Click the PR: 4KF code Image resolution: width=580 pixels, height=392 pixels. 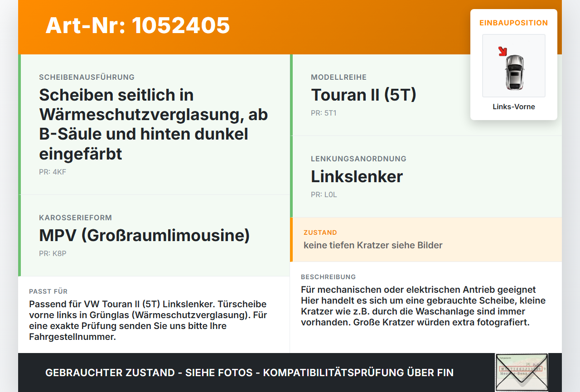point(53,172)
